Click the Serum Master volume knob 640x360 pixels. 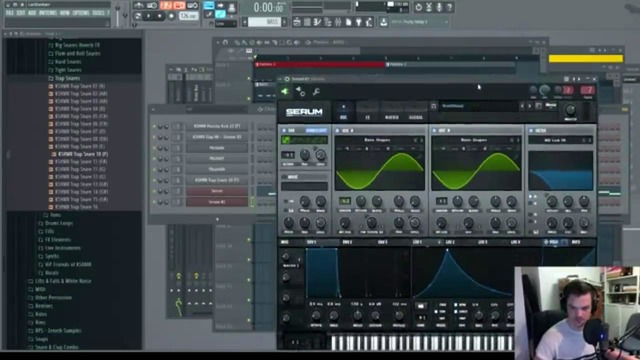point(570,110)
